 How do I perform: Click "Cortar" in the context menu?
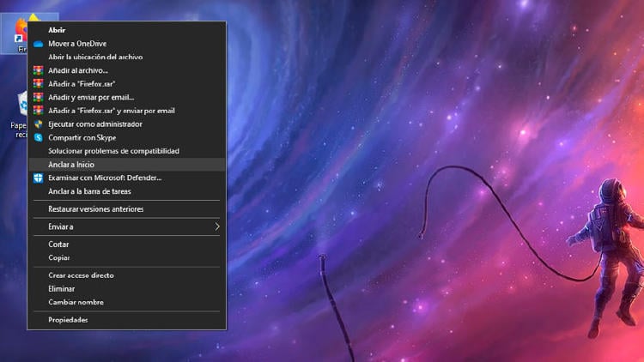58,244
